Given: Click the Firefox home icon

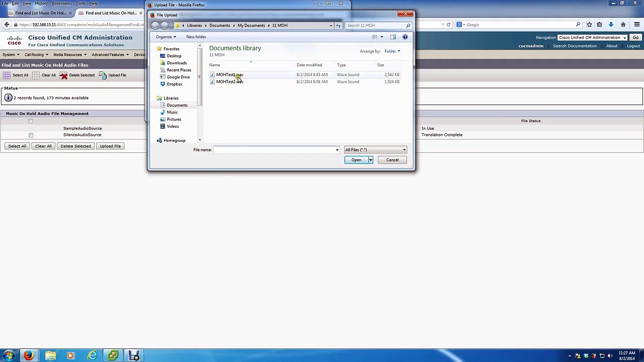Looking at the screenshot, I should point(623,25).
